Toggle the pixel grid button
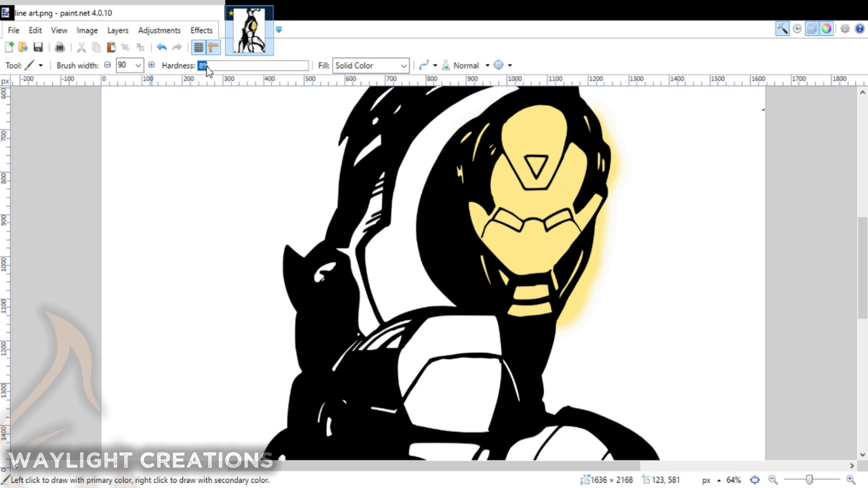This screenshot has width=868, height=488. (x=198, y=47)
